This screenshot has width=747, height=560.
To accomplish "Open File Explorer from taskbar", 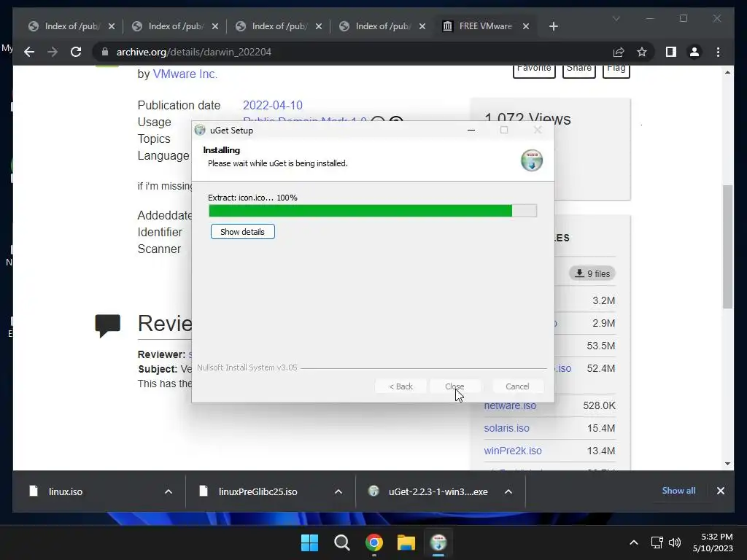I will [406, 542].
